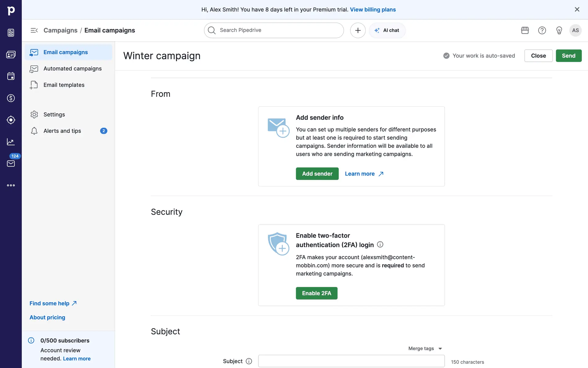This screenshot has width=588, height=368.
Task: Expand the Merge tags dropdown
Action: point(425,348)
